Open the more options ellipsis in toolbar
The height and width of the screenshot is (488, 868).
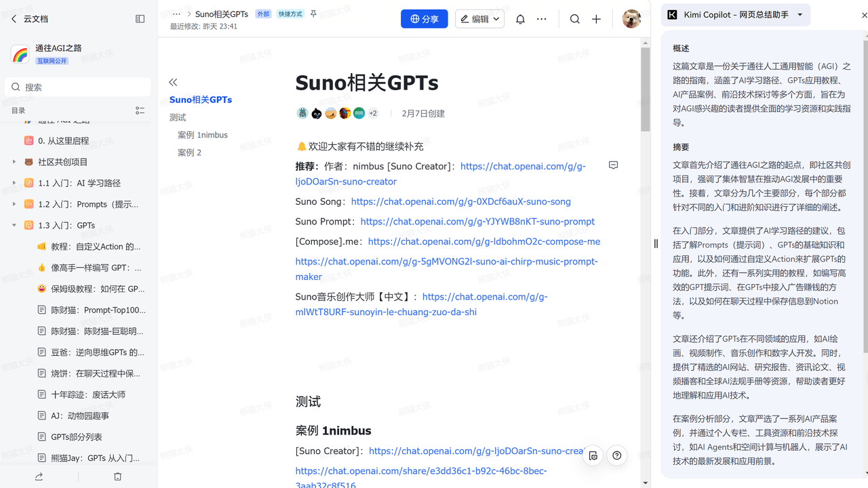[x=542, y=19]
